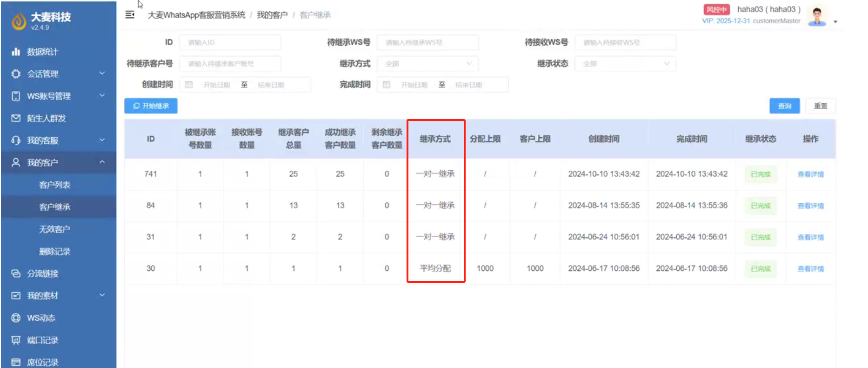Click 开始继承 button
Image resolution: width=868 pixels, height=368 pixels.
(x=151, y=106)
